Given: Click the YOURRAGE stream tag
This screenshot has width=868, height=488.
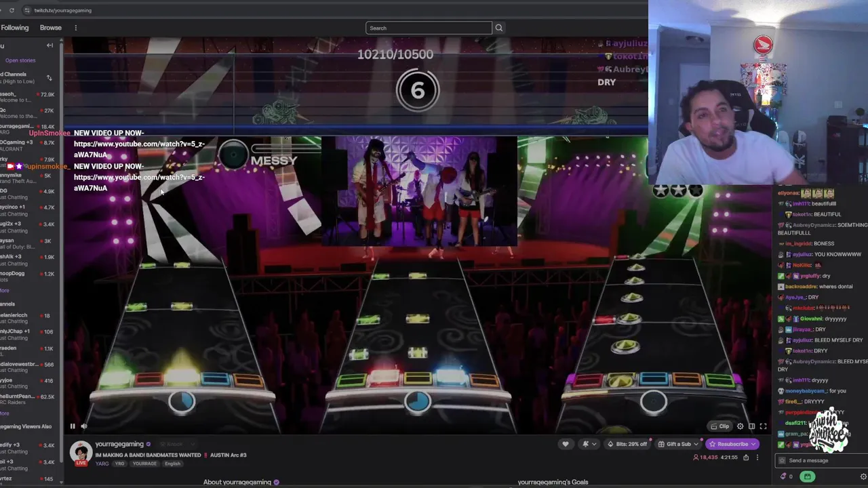Looking at the screenshot, I should (144, 464).
